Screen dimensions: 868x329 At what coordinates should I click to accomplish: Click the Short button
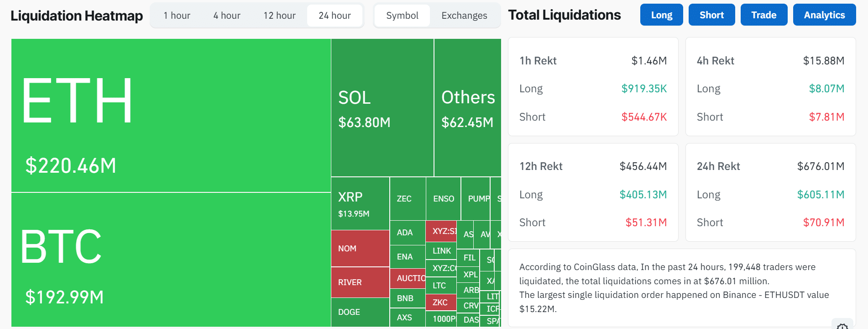pos(711,14)
